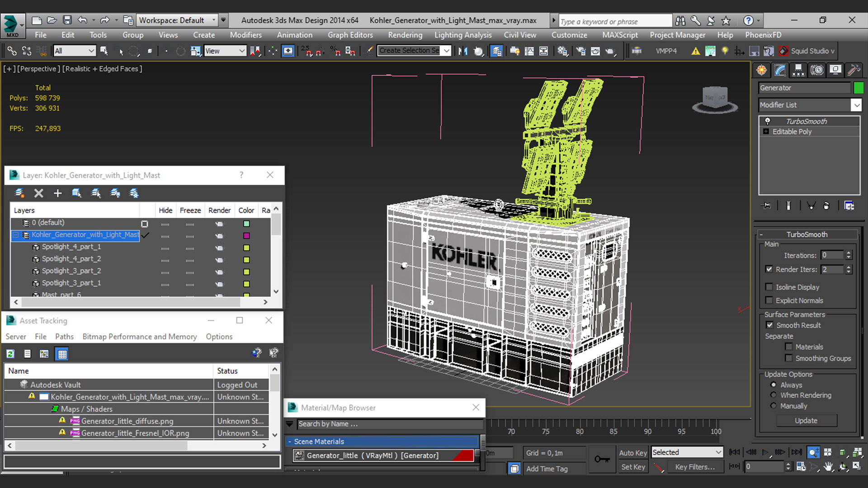Redo the last undone action
This screenshot has width=868, height=488.
pyautogui.click(x=105, y=20)
